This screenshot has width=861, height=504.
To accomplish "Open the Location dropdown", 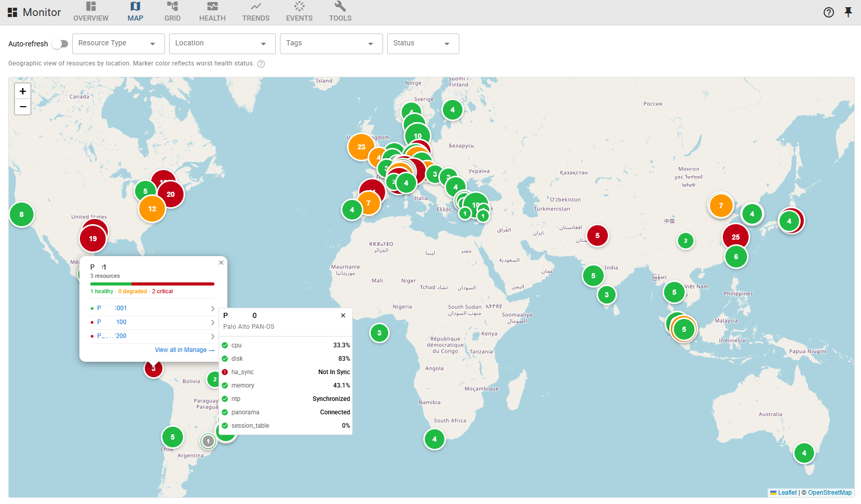I will pyautogui.click(x=222, y=44).
